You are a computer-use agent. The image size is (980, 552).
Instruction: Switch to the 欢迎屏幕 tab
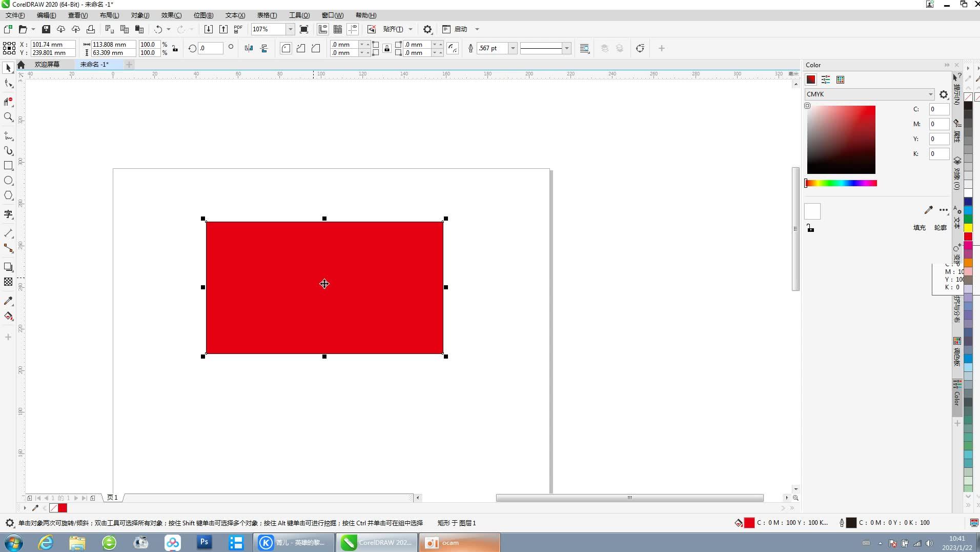click(47, 64)
